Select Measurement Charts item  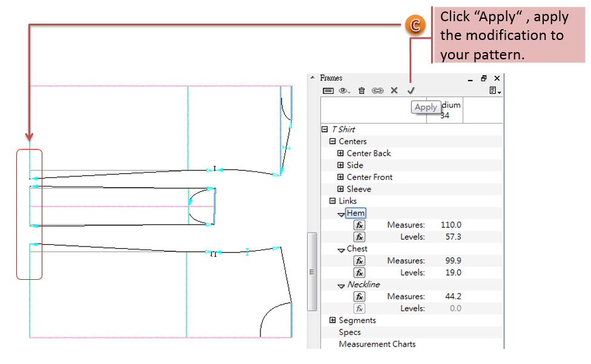pyautogui.click(x=377, y=344)
